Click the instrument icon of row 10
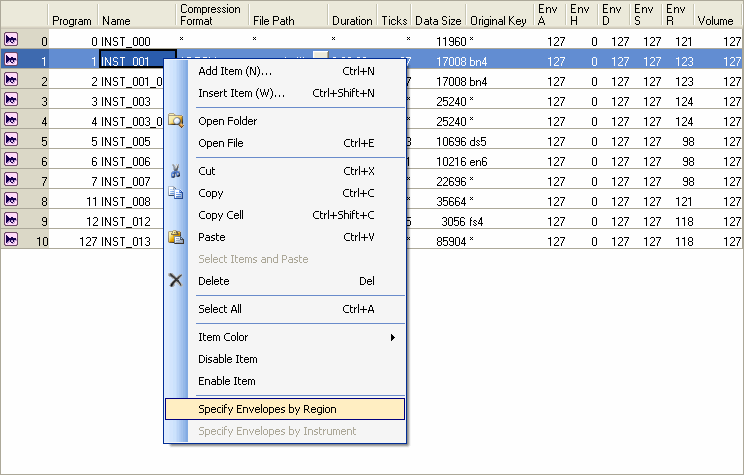 tap(11, 240)
